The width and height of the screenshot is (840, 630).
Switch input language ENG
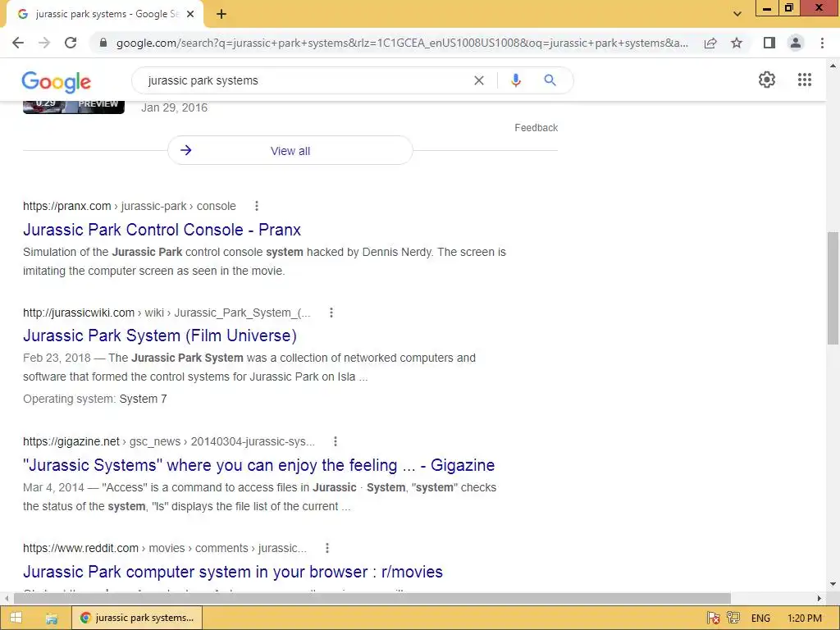760,619
